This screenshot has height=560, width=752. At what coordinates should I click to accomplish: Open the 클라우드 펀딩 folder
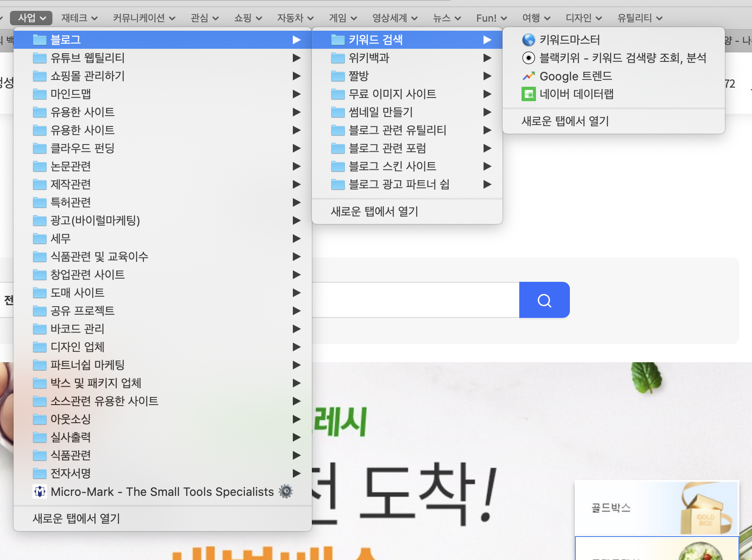click(x=163, y=148)
